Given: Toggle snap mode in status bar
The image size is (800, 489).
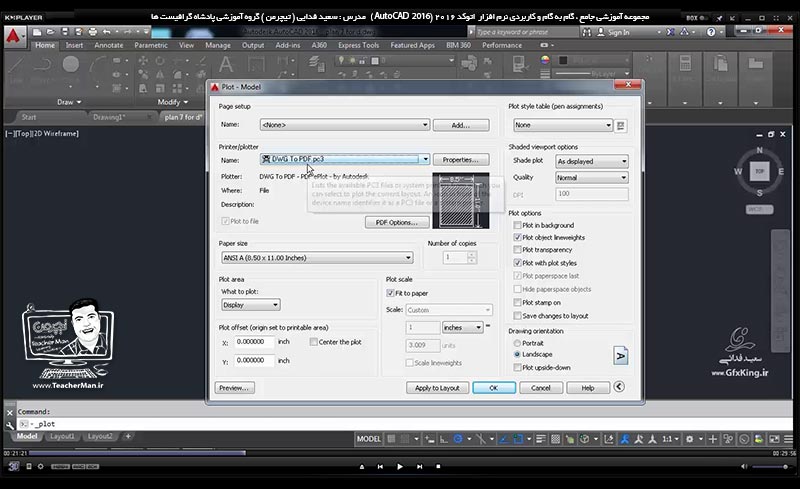Looking at the screenshot, I should [405, 438].
